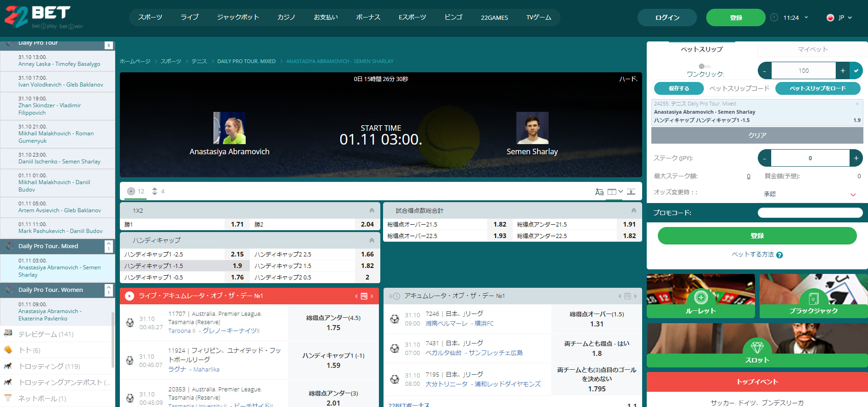The image size is (868, 407).
Task: Click the ベットスリップをロード button
Action: [x=818, y=88]
